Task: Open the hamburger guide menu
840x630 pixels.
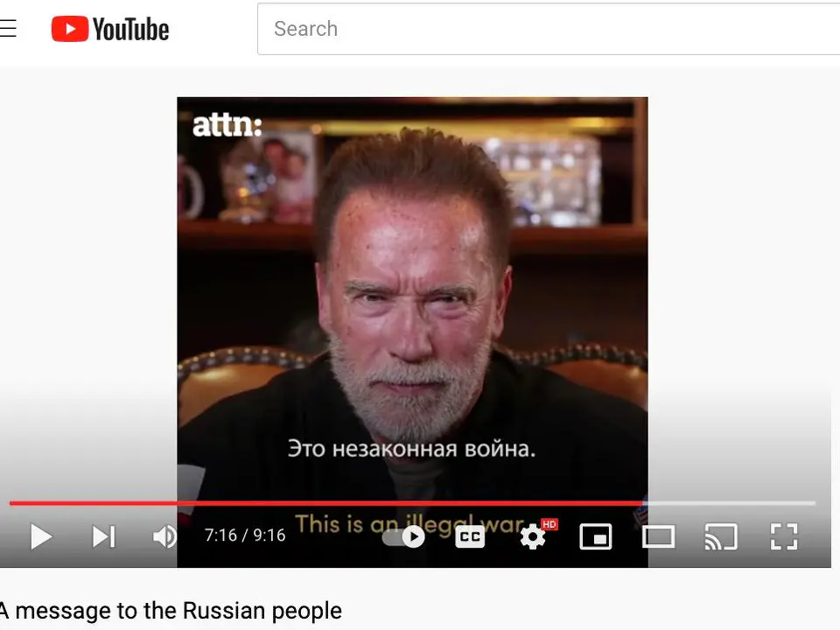Action: point(8,28)
